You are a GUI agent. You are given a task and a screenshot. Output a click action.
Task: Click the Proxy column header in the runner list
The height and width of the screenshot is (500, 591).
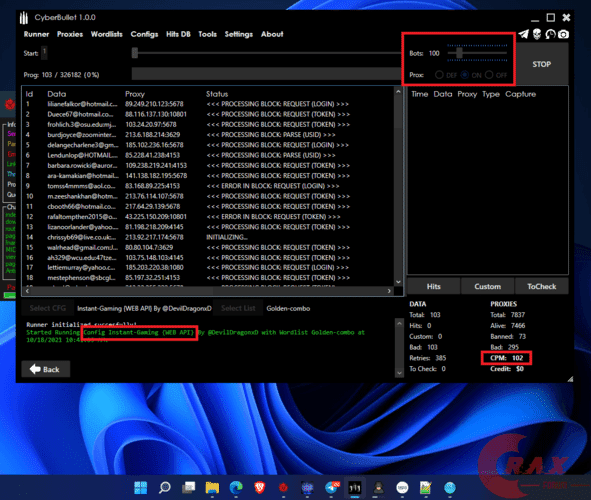(135, 94)
